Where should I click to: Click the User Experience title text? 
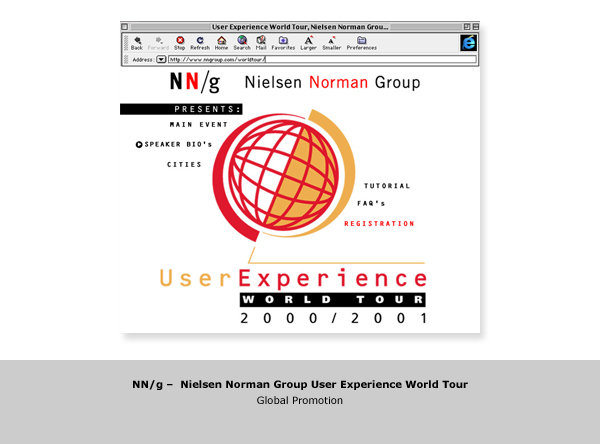[x=293, y=279]
